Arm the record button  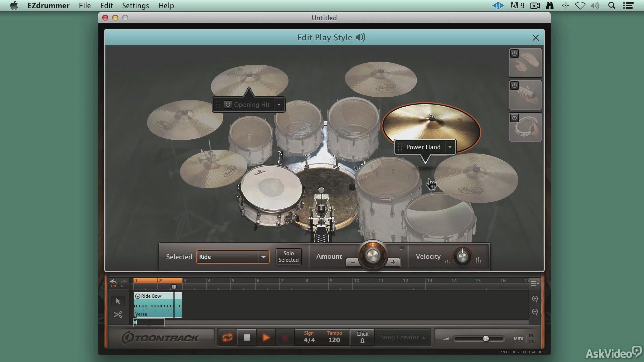coord(285,338)
